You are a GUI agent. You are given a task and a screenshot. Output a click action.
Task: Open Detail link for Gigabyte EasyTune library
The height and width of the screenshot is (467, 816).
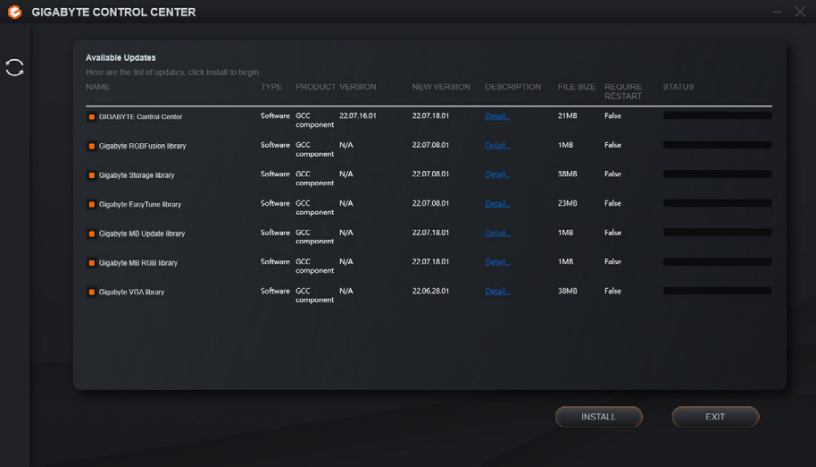497,204
